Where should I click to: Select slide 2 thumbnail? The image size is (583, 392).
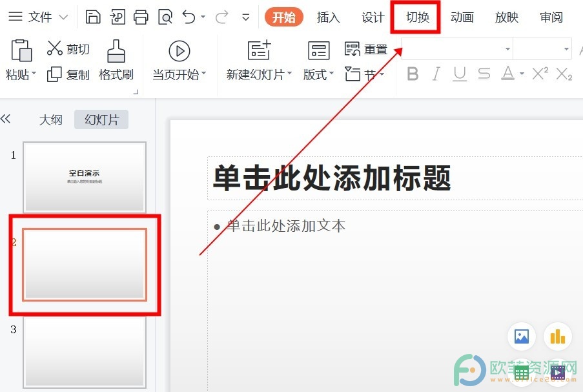85,264
